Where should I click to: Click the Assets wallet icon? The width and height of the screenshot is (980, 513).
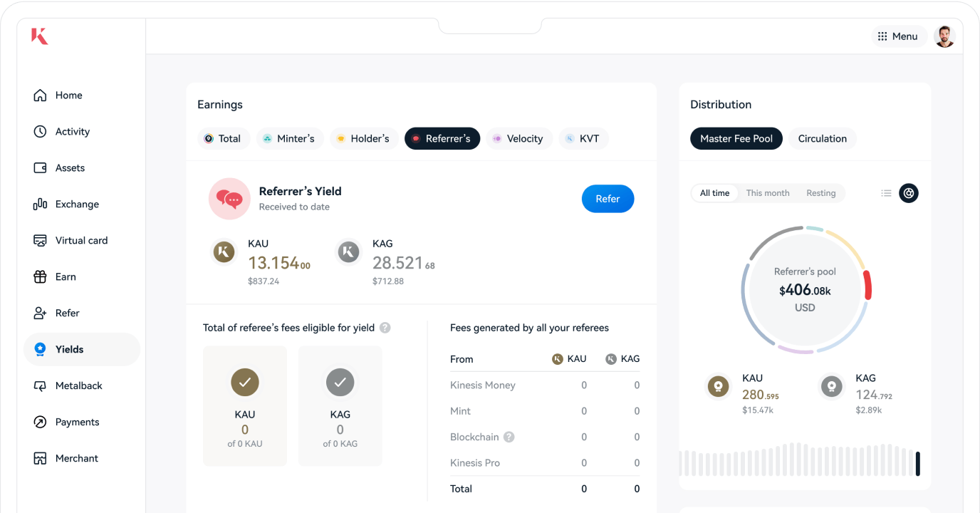pyautogui.click(x=40, y=168)
